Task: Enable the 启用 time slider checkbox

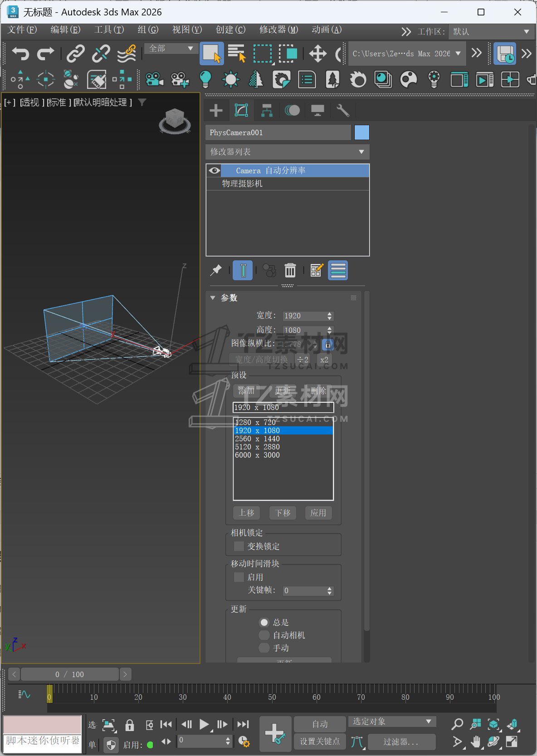Action: 239,577
